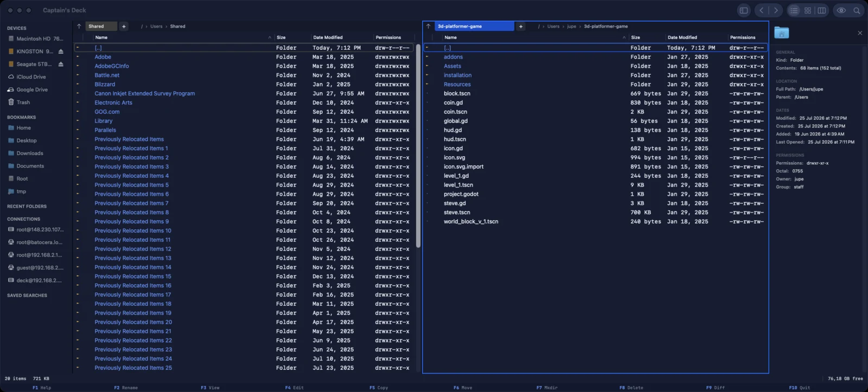Select the Shared tab in left pane
Screen dimensions: 868x392
101,26
